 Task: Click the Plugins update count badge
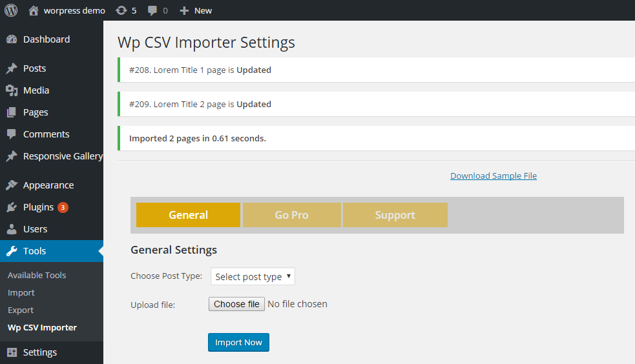pos(63,207)
